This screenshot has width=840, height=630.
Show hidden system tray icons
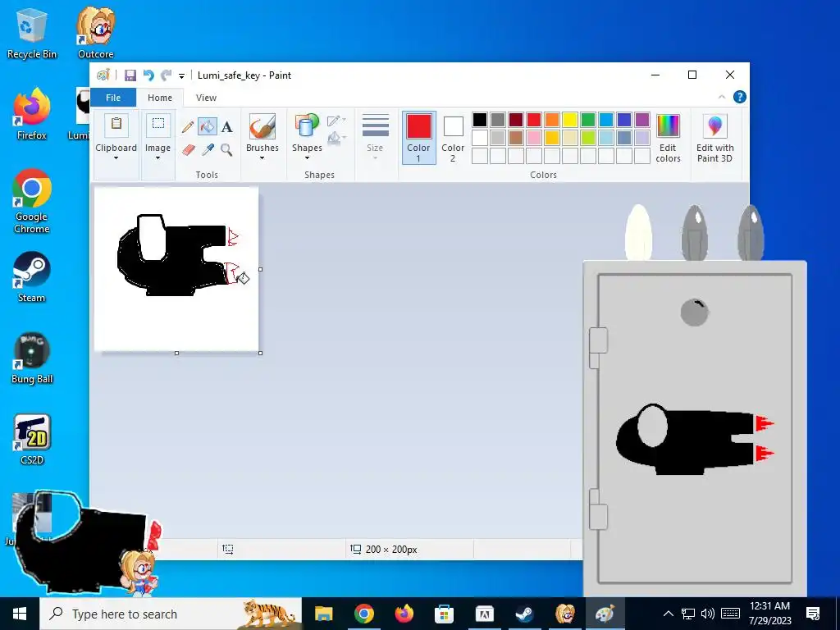pos(668,614)
